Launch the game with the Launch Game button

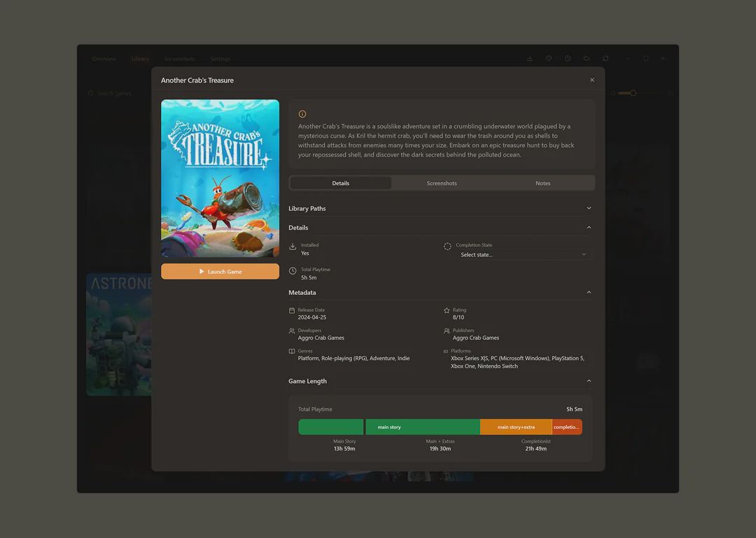pyautogui.click(x=220, y=272)
